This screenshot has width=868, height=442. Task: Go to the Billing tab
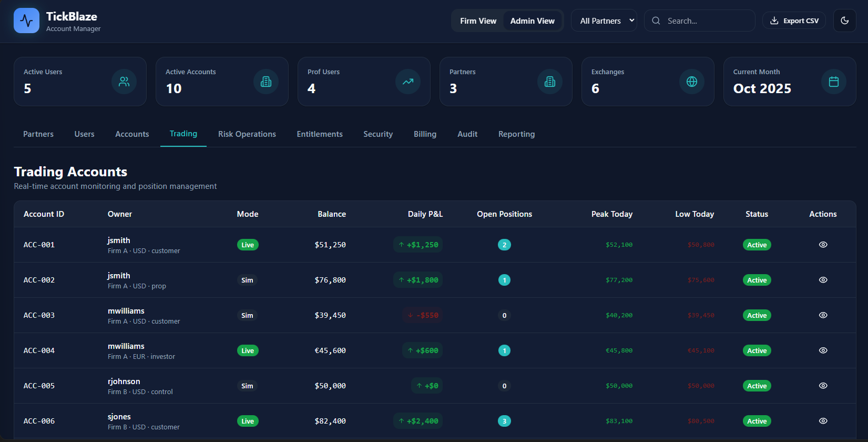point(425,134)
